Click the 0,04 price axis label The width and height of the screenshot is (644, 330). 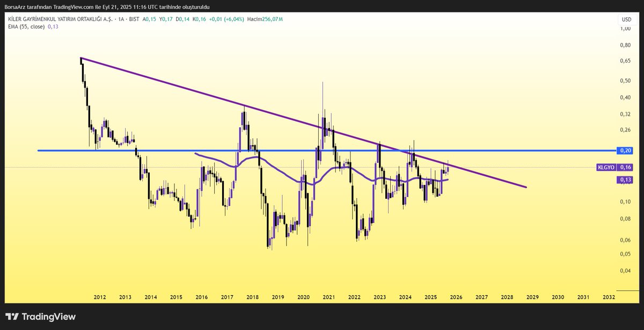tap(626, 270)
